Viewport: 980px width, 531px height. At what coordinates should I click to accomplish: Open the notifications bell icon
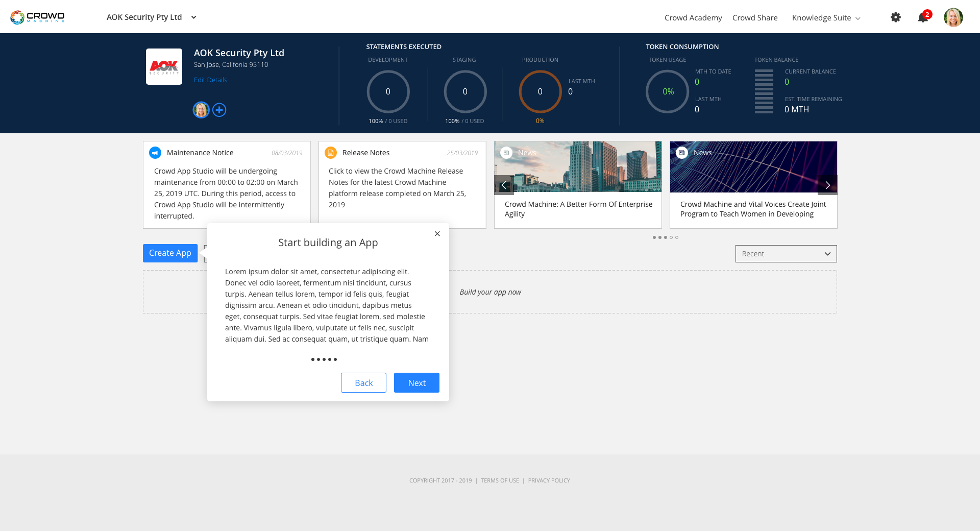coord(923,17)
